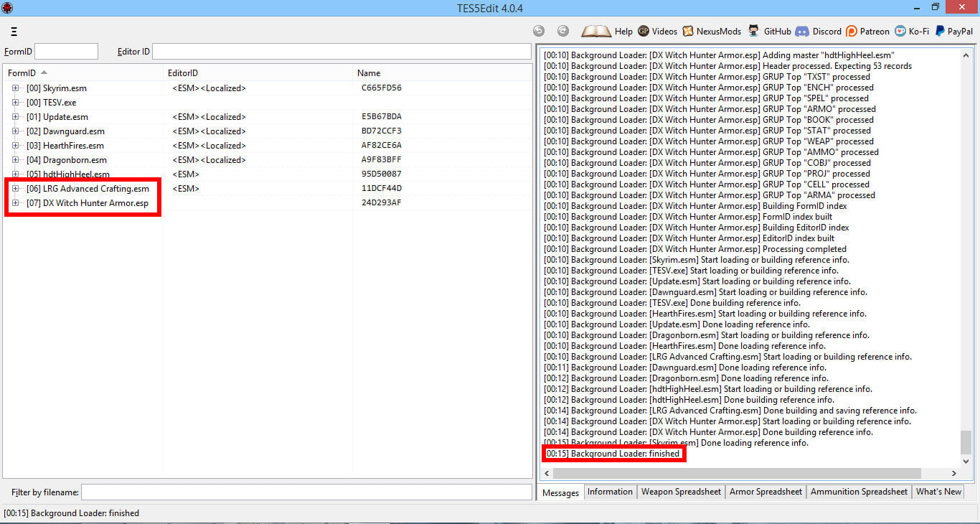
Task: Expand the [02] Dawnguard.esm node
Action: (x=16, y=131)
